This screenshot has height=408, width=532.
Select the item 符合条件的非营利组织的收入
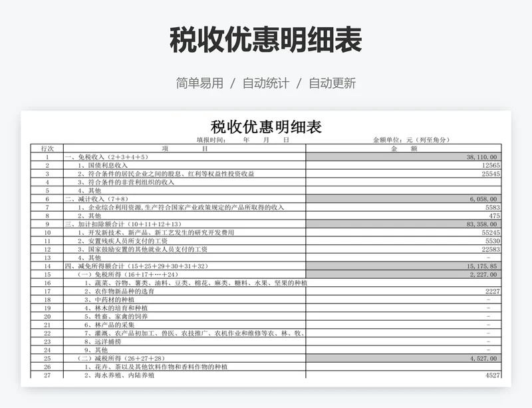coord(185,182)
